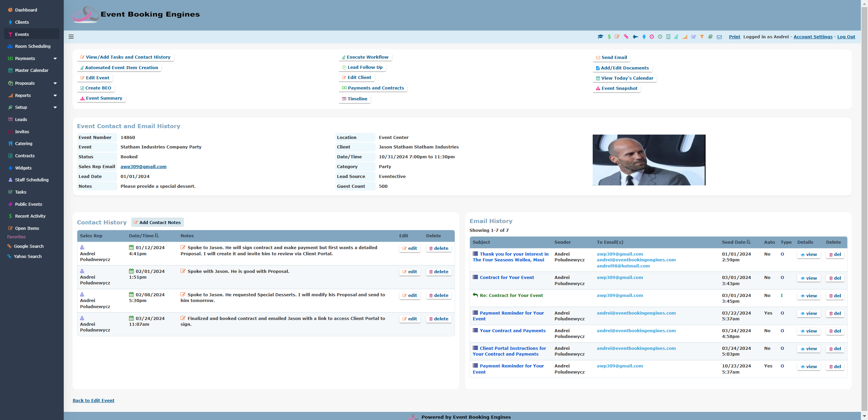Click Add/Edit Documents button

[622, 68]
